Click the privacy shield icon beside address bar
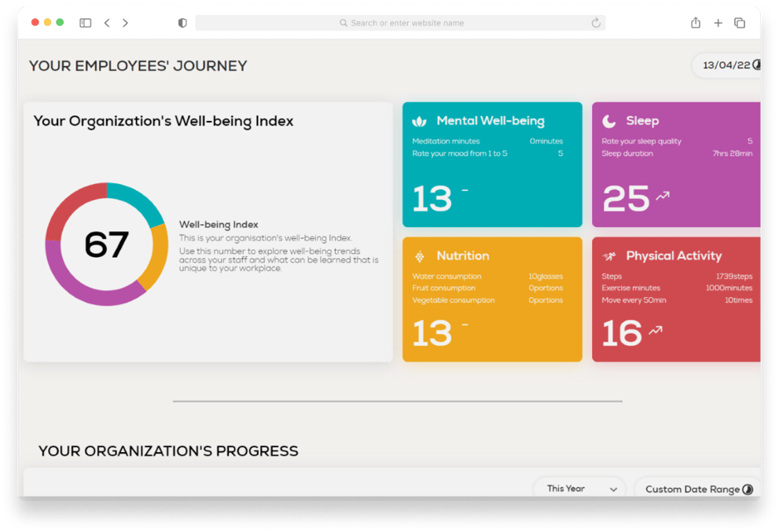The height and width of the screenshot is (532, 779). (182, 23)
